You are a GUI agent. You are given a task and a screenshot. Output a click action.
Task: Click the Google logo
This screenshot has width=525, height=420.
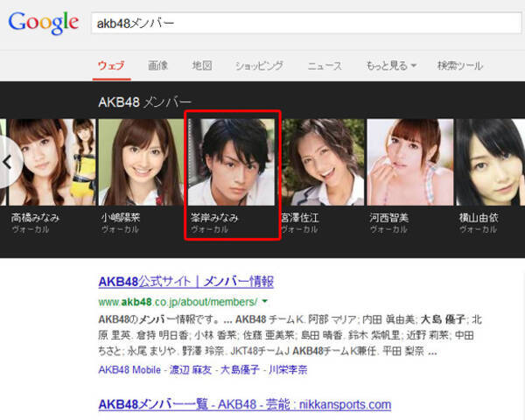click(x=44, y=24)
